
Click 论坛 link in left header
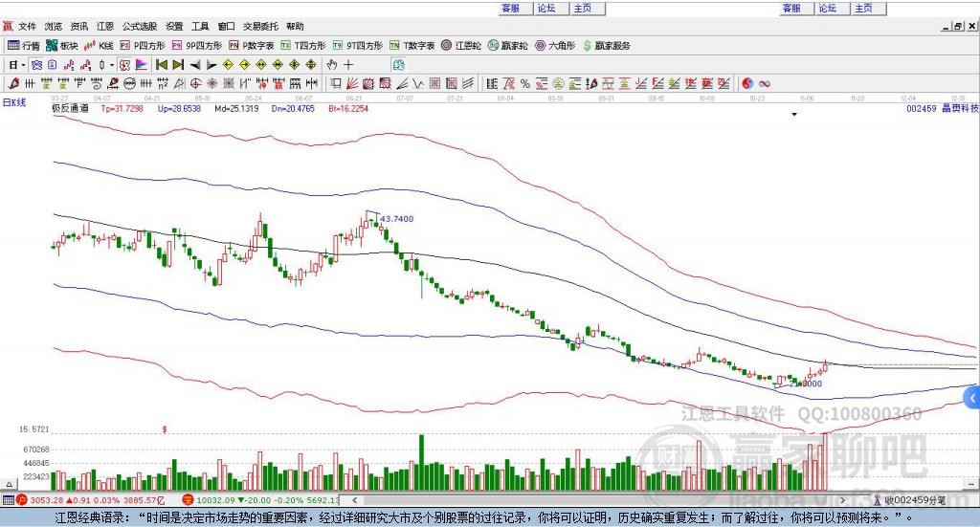[x=546, y=8]
